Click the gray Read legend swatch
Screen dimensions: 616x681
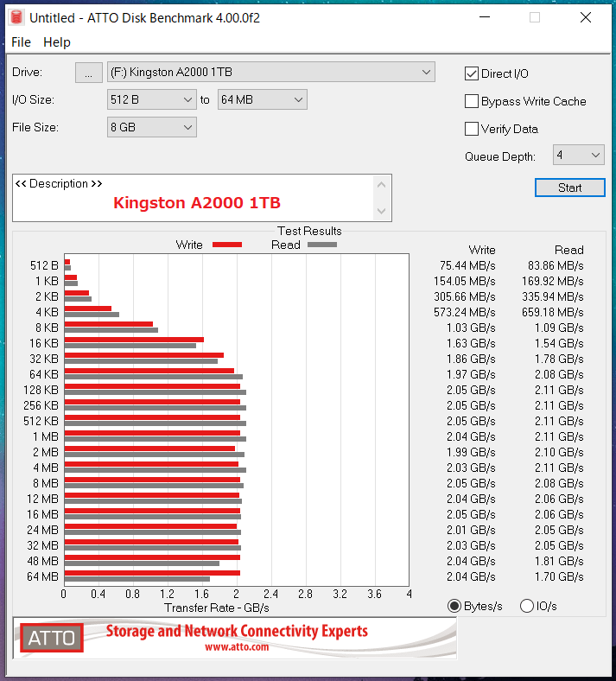(x=322, y=245)
